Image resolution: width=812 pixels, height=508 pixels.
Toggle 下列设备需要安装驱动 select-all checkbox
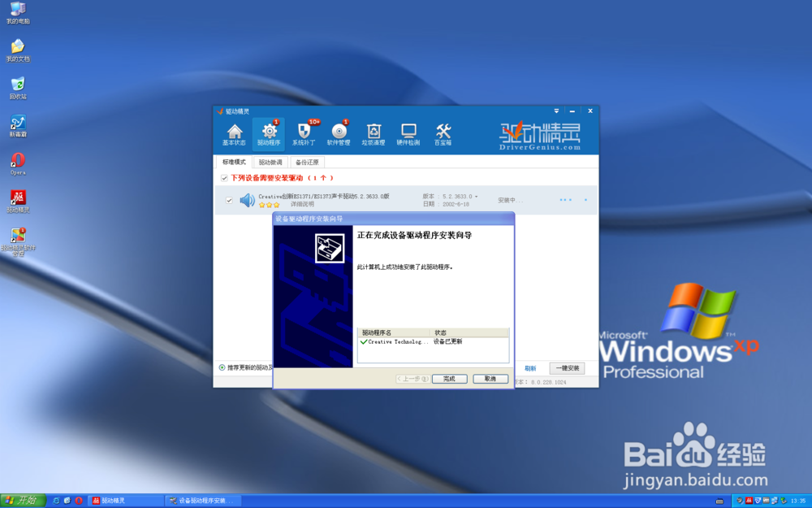(224, 178)
